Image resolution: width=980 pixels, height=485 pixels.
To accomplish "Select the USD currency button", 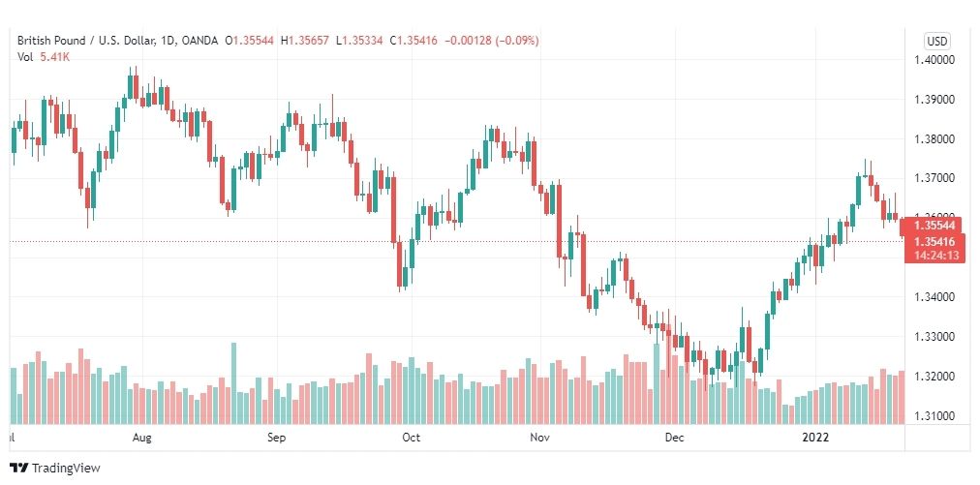I will (x=936, y=42).
